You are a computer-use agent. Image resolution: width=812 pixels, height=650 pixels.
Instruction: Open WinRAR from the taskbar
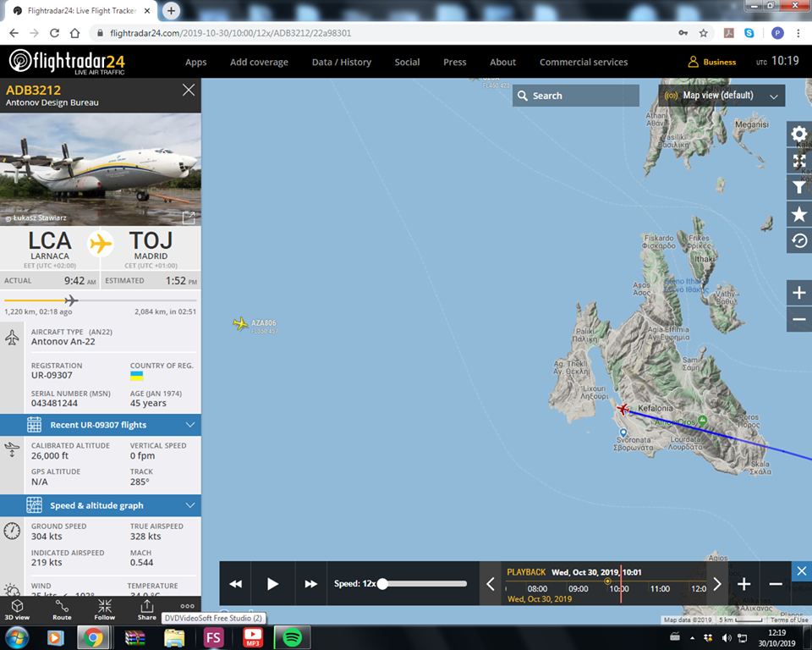[x=134, y=637]
